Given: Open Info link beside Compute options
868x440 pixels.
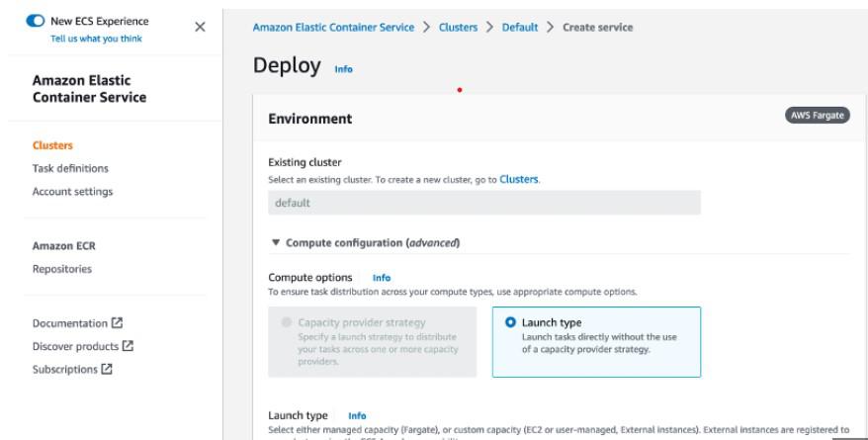Looking at the screenshot, I should [x=382, y=278].
